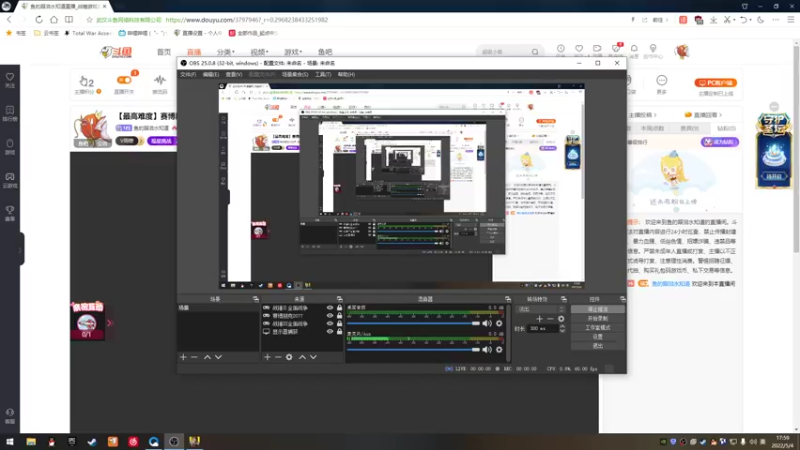Toggle lock on the first source row
Image resolution: width=800 pixels, height=450 pixels.
pos(339,308)
